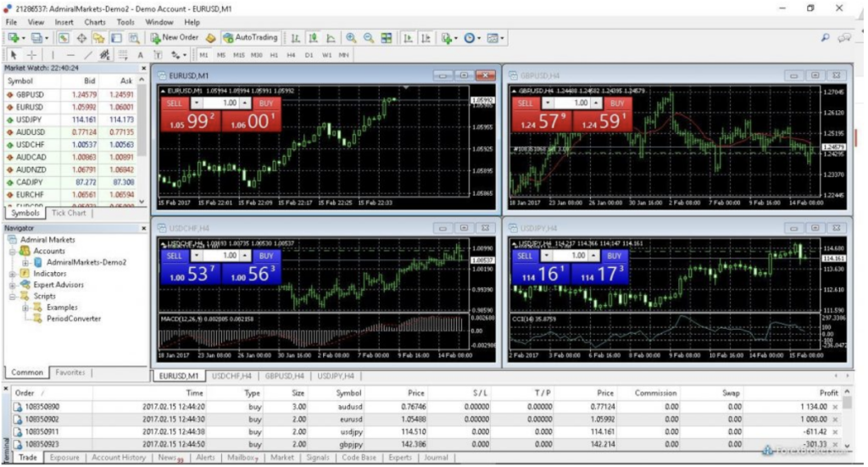The image size is (868, 467).
Task: Select the D1 timeframe button
Action: point(309,55)
